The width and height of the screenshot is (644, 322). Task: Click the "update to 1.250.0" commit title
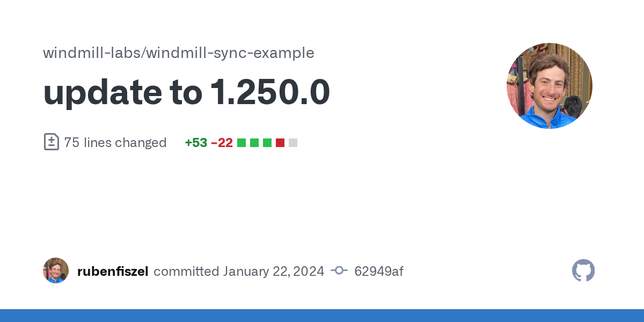coord(186,92)
